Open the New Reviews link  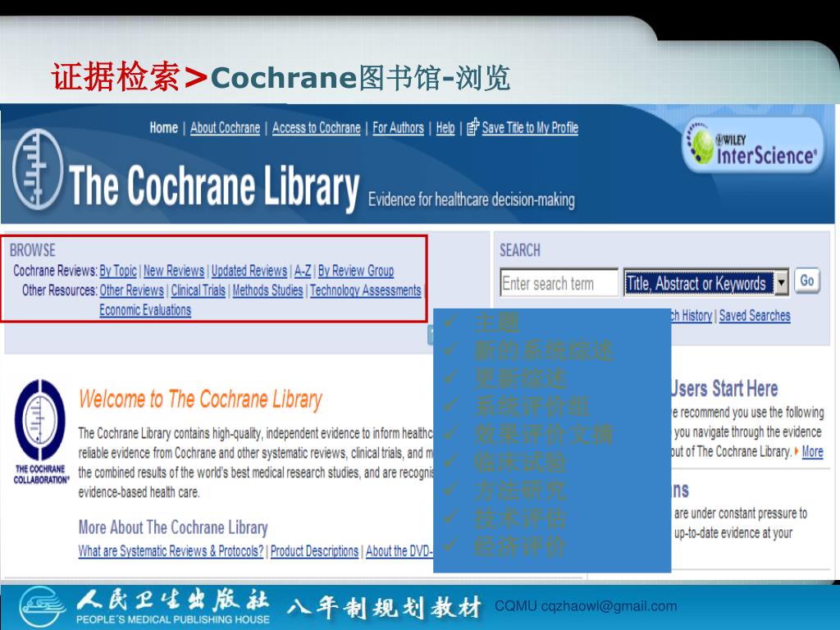tap(174, 271)
